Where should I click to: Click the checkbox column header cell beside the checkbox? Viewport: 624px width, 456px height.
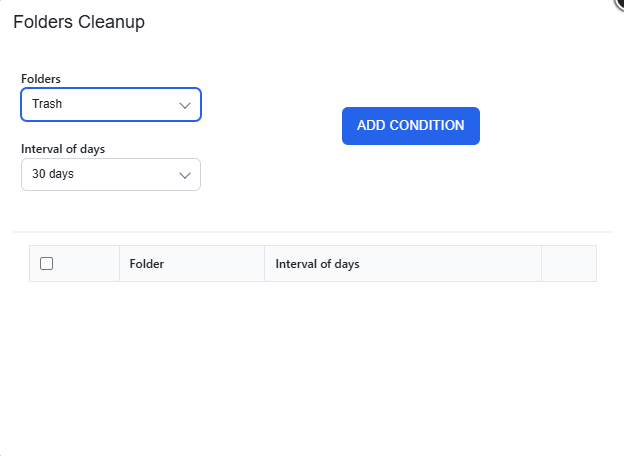[74, 263]
